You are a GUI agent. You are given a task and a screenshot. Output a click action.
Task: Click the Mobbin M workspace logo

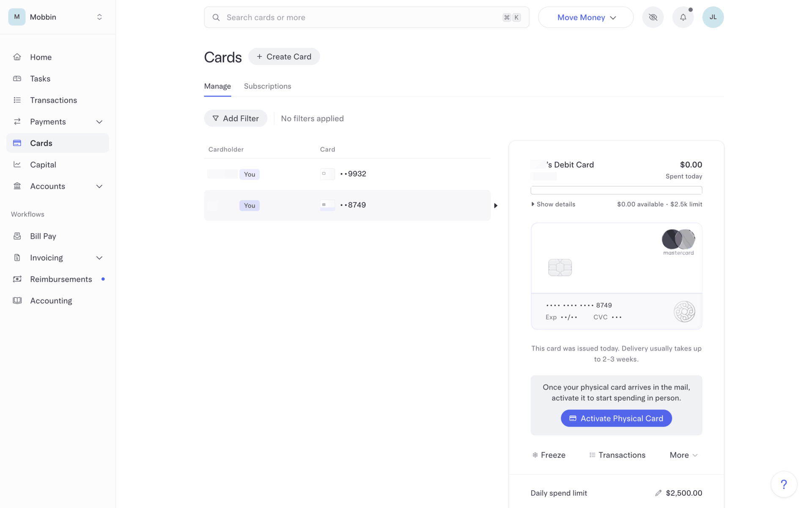point(17,17)
